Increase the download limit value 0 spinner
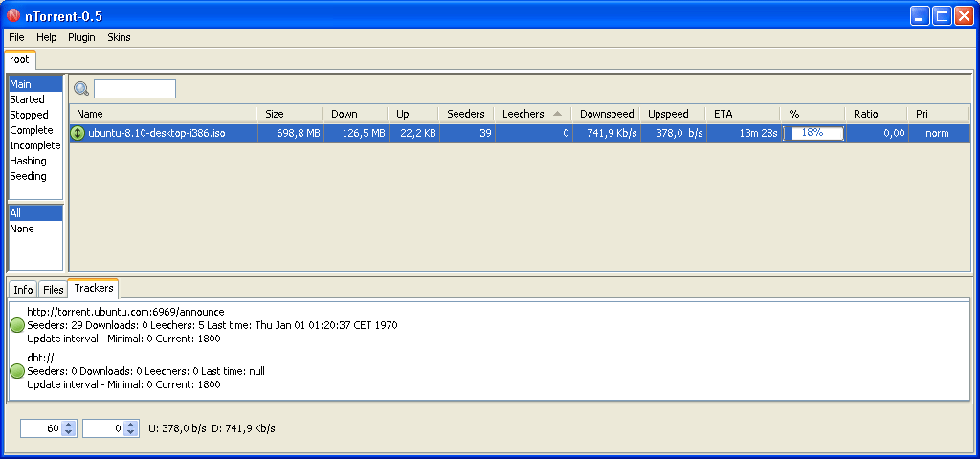980x459 pixels. [130, 425]
